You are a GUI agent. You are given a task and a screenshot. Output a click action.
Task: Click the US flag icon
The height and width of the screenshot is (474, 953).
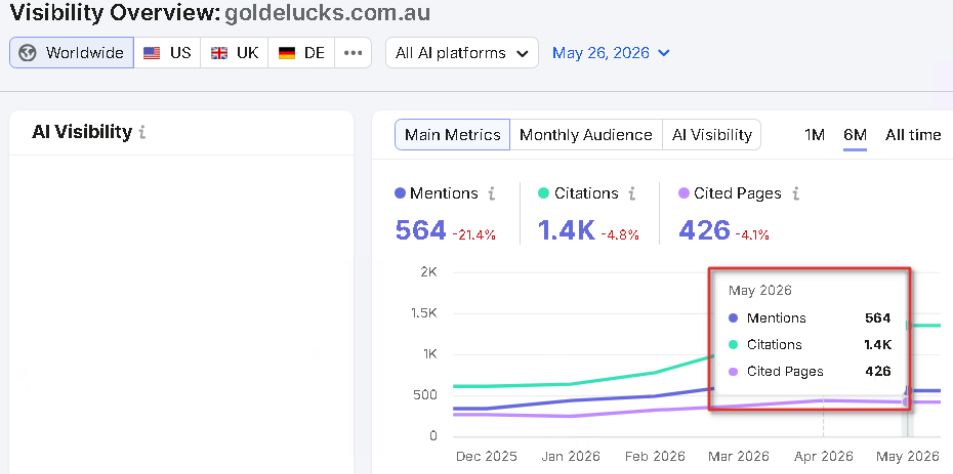[x=152, y=53]
